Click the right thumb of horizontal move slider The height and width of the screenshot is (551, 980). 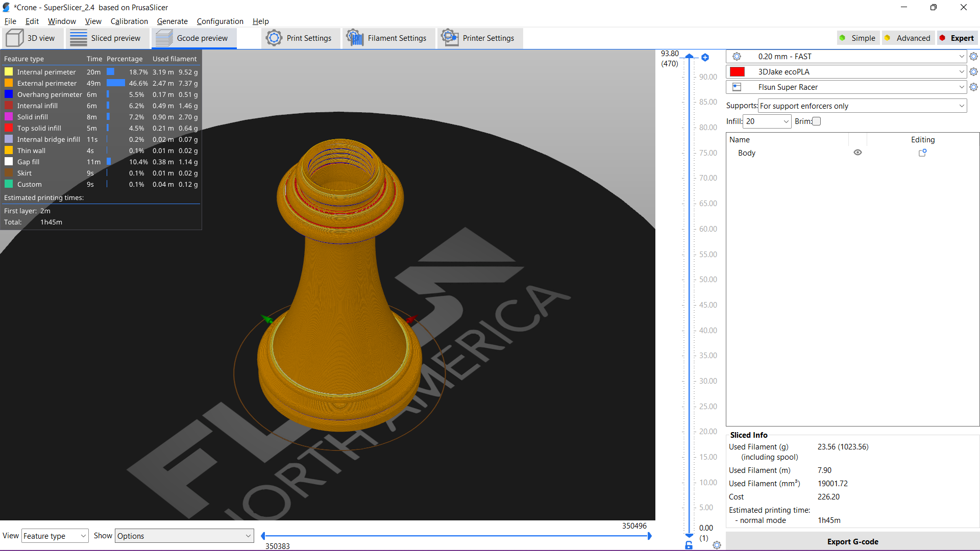coord(650,536)
